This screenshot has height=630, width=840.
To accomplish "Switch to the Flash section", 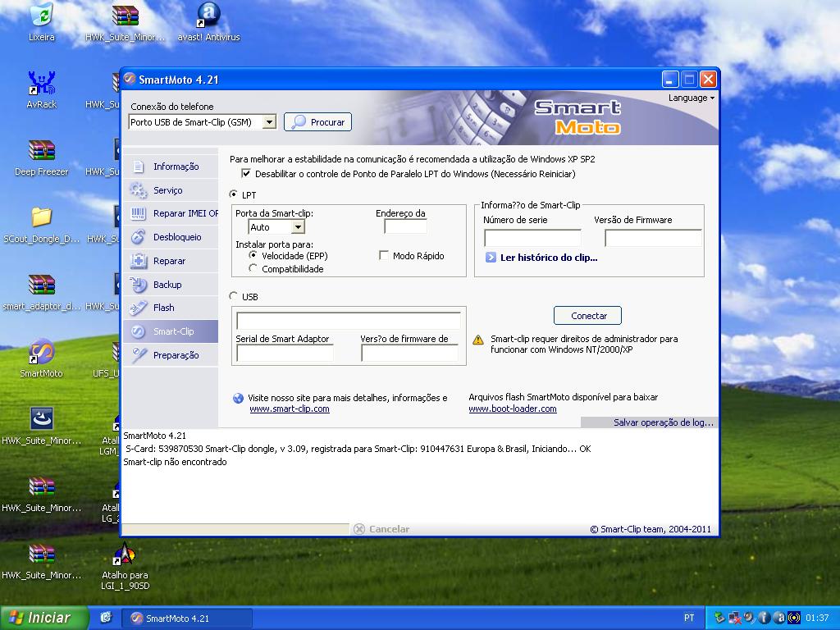I will (x=171, y=308).
